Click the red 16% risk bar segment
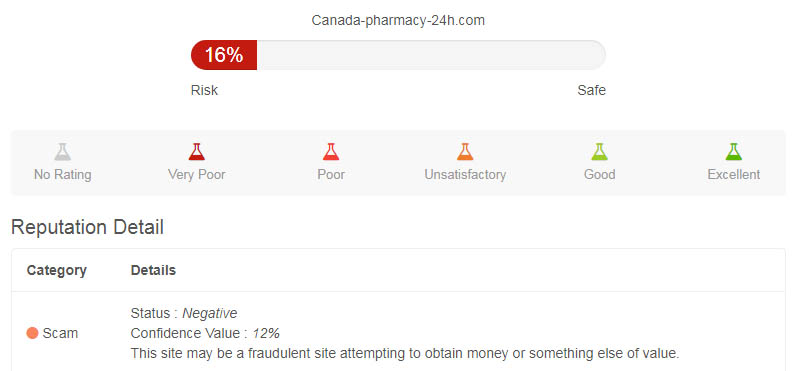The image size is (799, 371). point(224,55)
